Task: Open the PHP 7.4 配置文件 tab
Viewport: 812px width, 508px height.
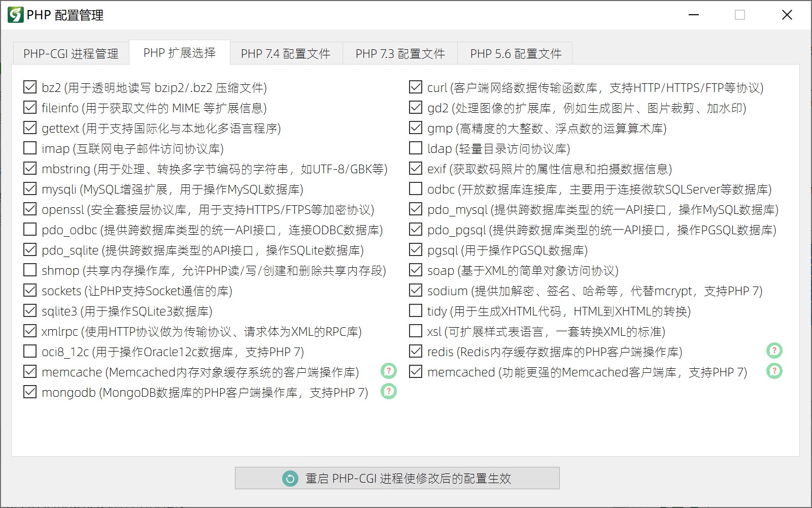Action: pyautogui.click(x=285, y=54)
